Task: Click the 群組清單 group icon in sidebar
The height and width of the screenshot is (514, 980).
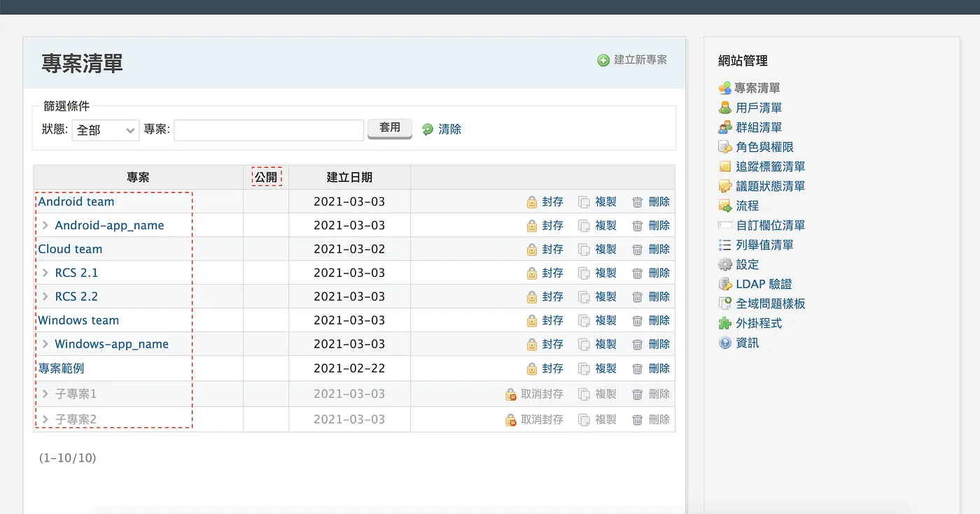Action: [x=725, y=128]
